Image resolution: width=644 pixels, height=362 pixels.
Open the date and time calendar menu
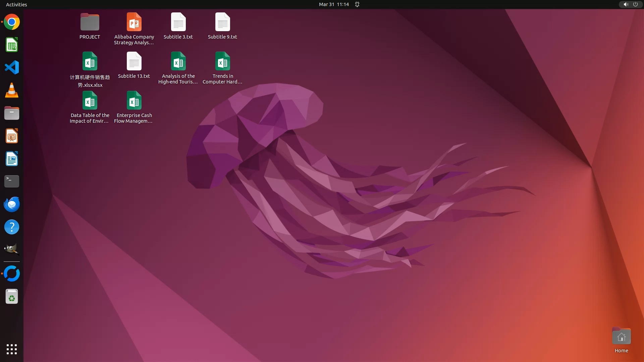[x=334, y=4]
